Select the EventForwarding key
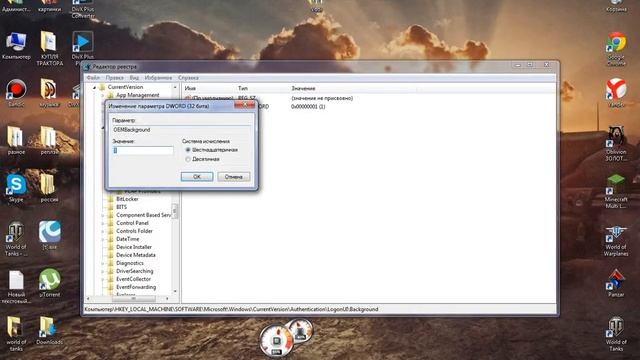Screen dimensions: 640x360 (136, 287)
